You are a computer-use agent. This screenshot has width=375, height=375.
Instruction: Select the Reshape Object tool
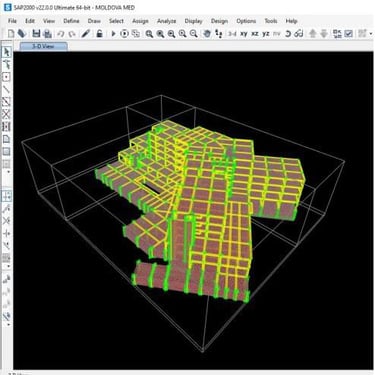click(x=7, y=64)
